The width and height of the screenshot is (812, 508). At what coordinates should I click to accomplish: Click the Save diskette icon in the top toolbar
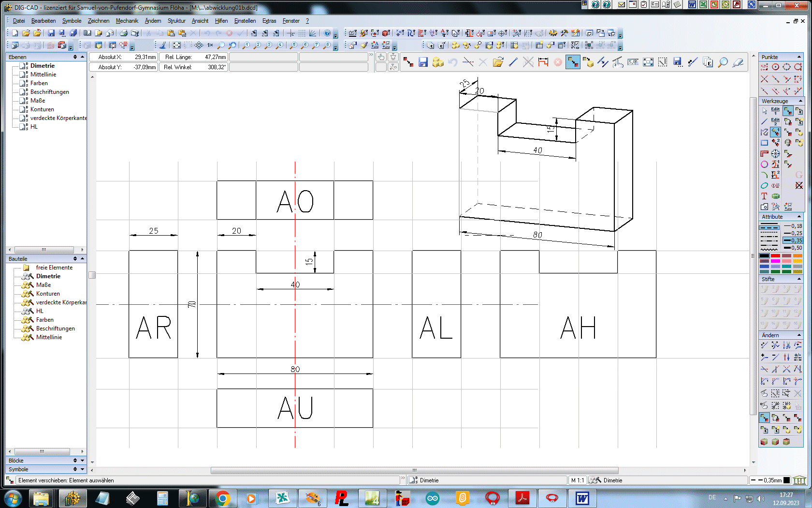pyautogui.click(x=51, y=33)
